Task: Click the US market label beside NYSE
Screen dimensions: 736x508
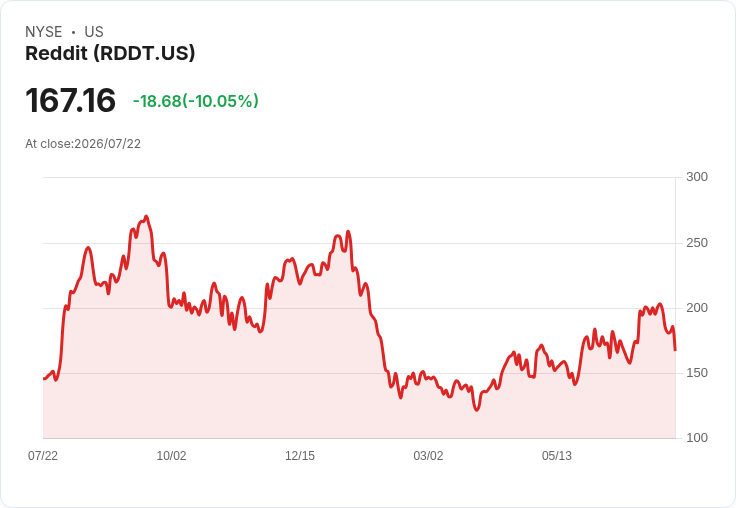Action: click(94, 32)
